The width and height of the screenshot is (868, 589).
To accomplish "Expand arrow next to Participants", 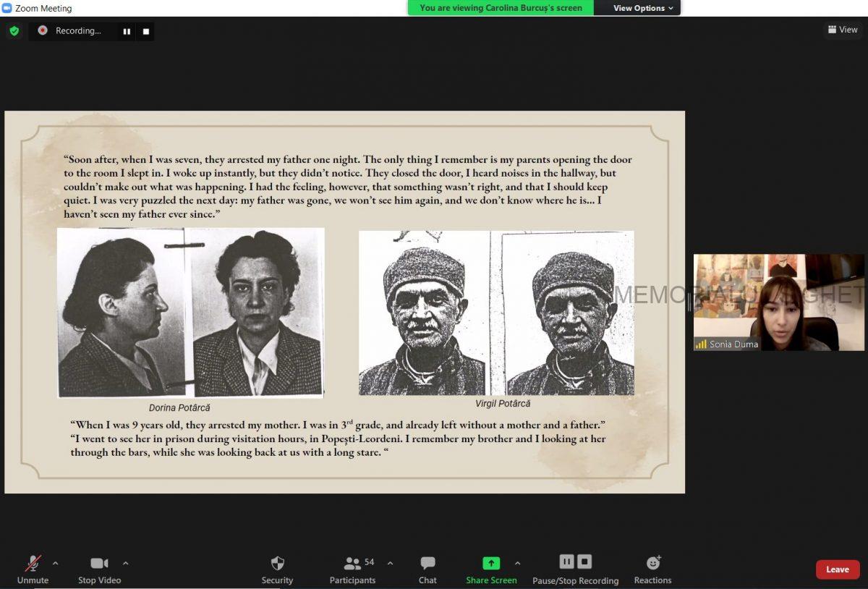I will 390,563.
